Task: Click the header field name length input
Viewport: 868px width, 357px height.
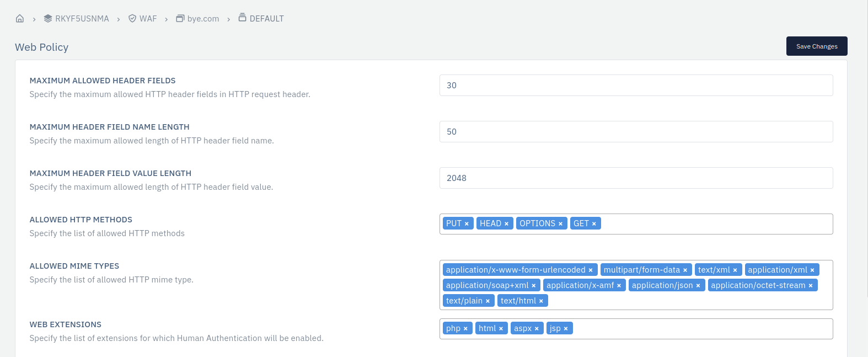Action: pos(636,132)
